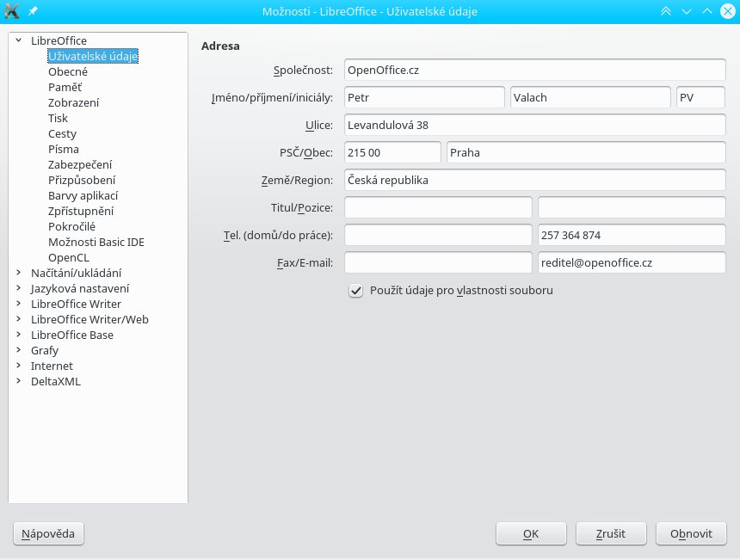Minimize the Možnosti dialog window
This screenshot has width=740, height=560.
click(687, 11)
